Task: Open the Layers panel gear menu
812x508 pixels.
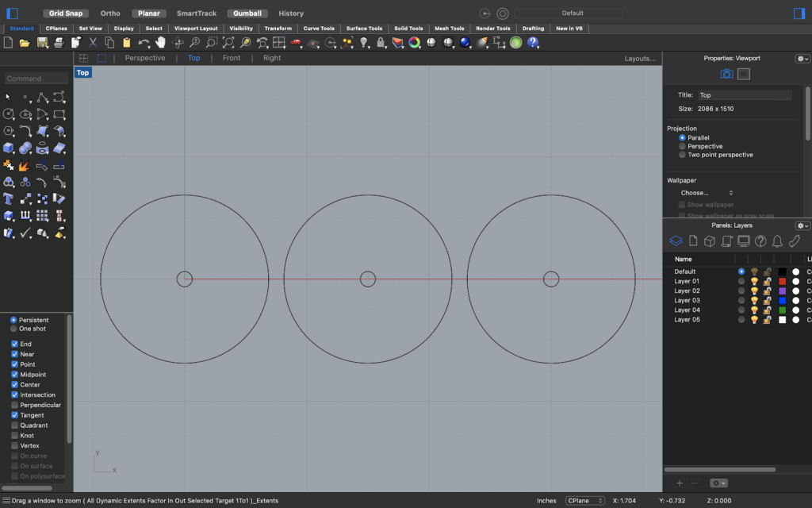Action: tap(802, 226)
